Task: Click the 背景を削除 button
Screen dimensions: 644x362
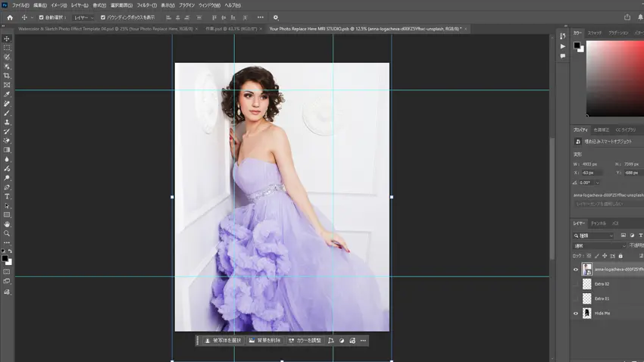Action: coord(267,341)
